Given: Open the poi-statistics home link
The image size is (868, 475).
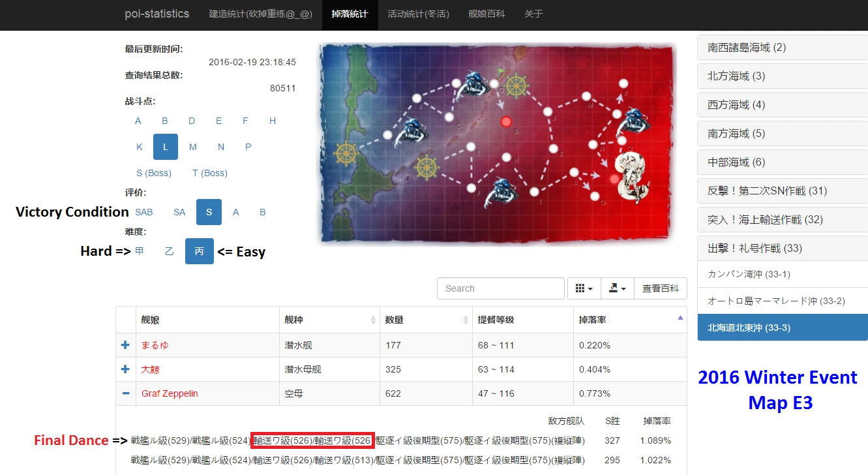Looking at the screenshot, I should coord(157,14).
